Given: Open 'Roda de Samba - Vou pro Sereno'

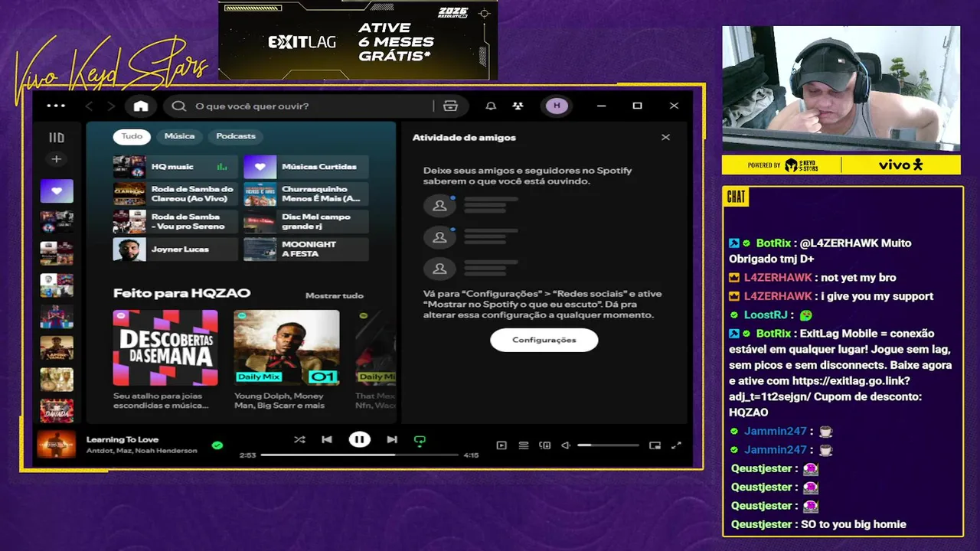Looking at the screenshot, I should (x=175, y=222).
